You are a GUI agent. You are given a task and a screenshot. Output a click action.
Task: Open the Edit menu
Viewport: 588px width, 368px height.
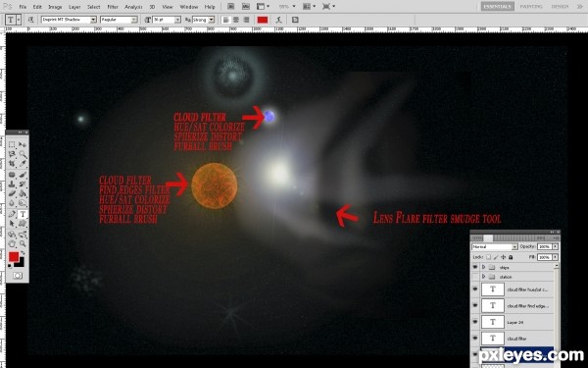pos(37,7)
